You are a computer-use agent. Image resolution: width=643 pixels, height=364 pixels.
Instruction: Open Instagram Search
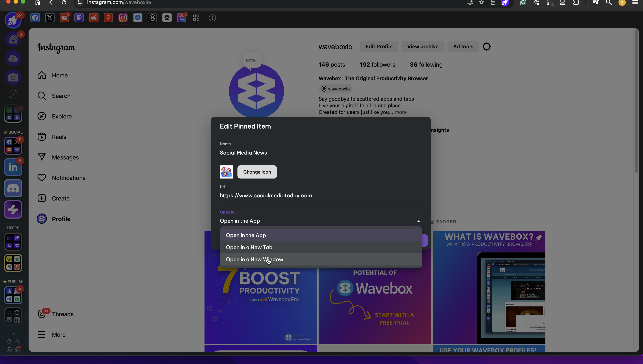[x=54, y=96]
